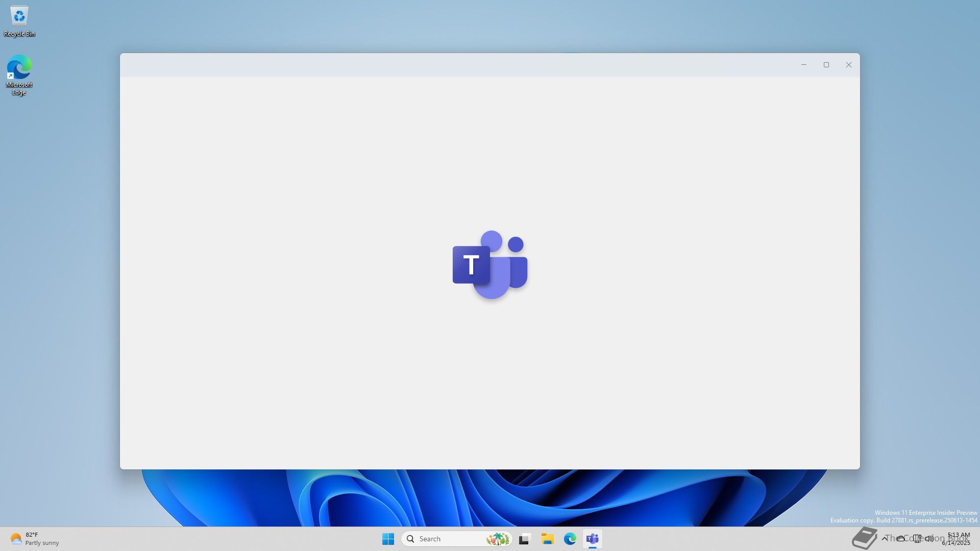Maximize the Teams loading window
The image size is (980, 551).
[826, 65]
